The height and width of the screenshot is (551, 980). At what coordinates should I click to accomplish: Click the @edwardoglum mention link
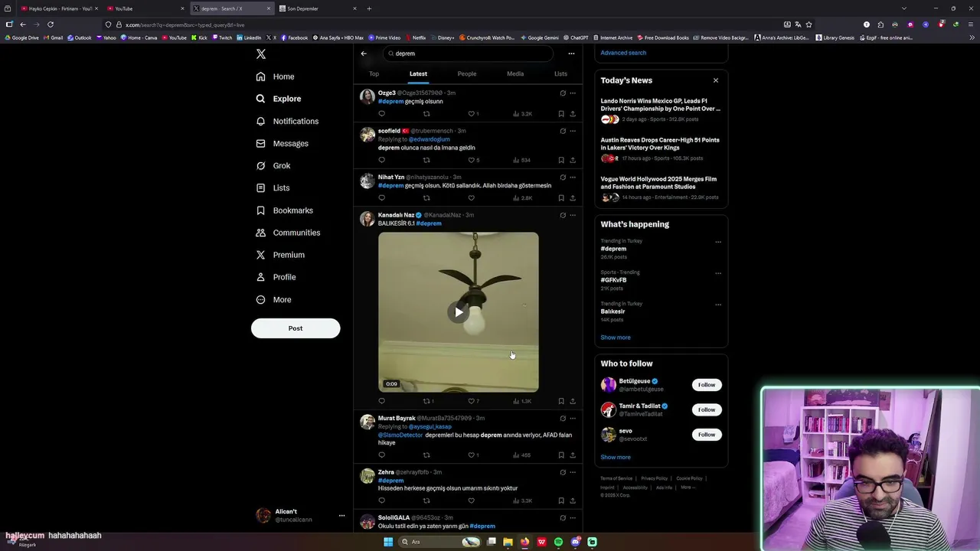430,139
